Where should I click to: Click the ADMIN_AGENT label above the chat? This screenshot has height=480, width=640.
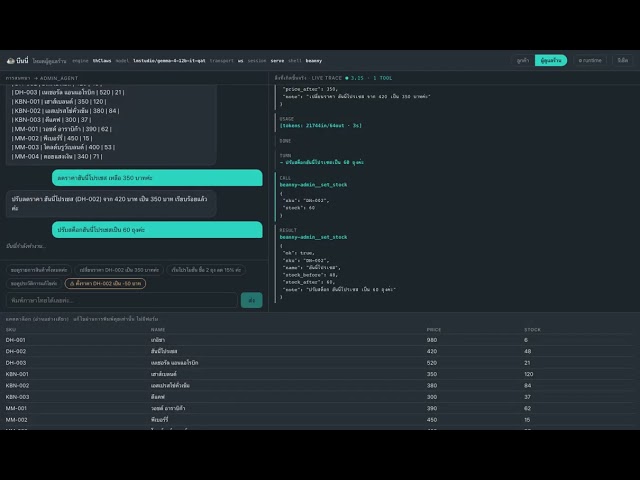[59, 78]
